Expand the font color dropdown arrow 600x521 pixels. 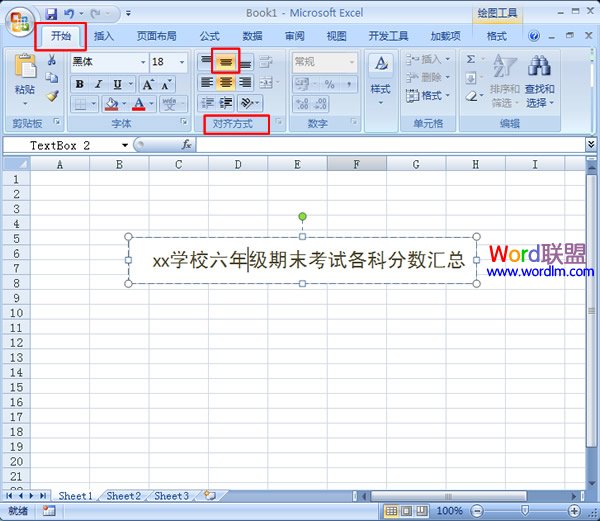tap(152, 104)
